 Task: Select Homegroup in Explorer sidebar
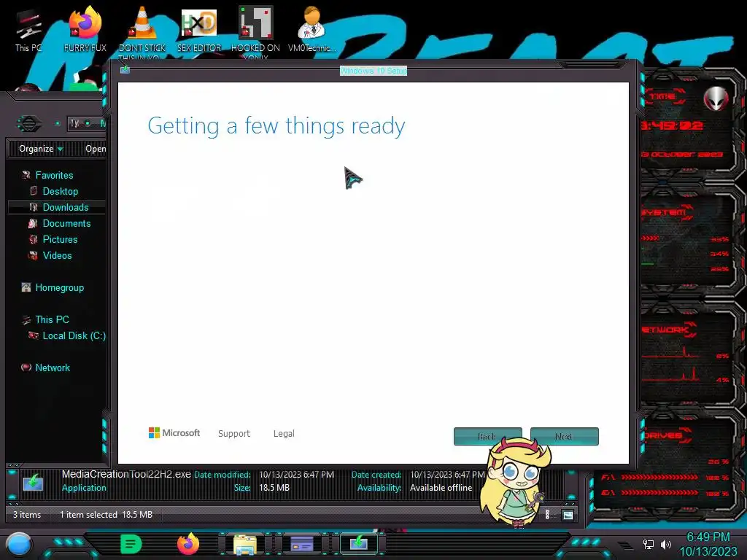(x=60, y=287)
